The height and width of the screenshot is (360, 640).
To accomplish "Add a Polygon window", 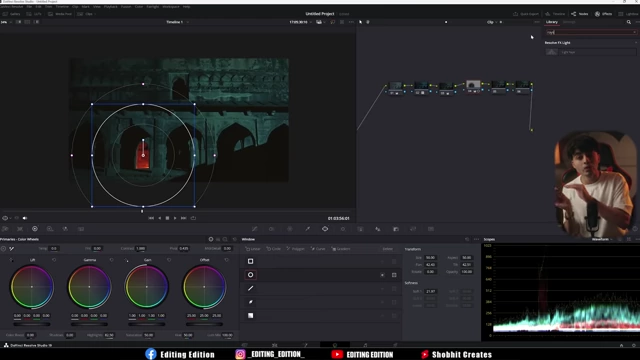I will (x=296, y=249).
